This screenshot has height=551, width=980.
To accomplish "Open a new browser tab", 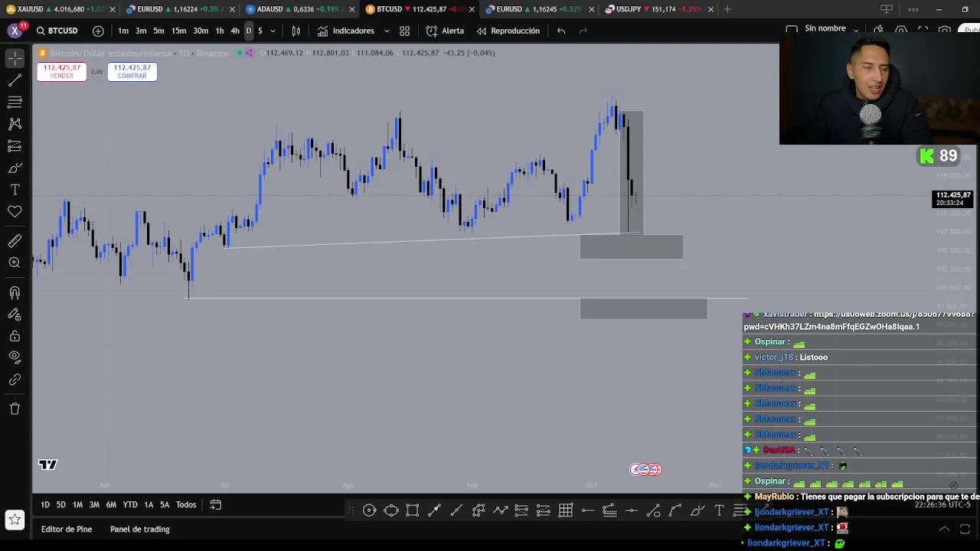I will click(727, 9).
